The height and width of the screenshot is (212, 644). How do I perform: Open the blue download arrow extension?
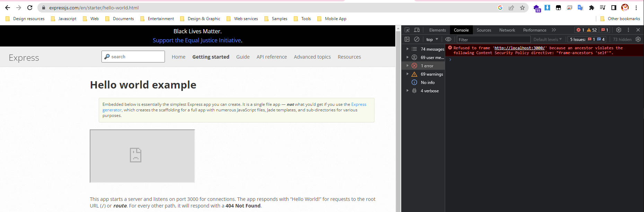click(547, 8)
